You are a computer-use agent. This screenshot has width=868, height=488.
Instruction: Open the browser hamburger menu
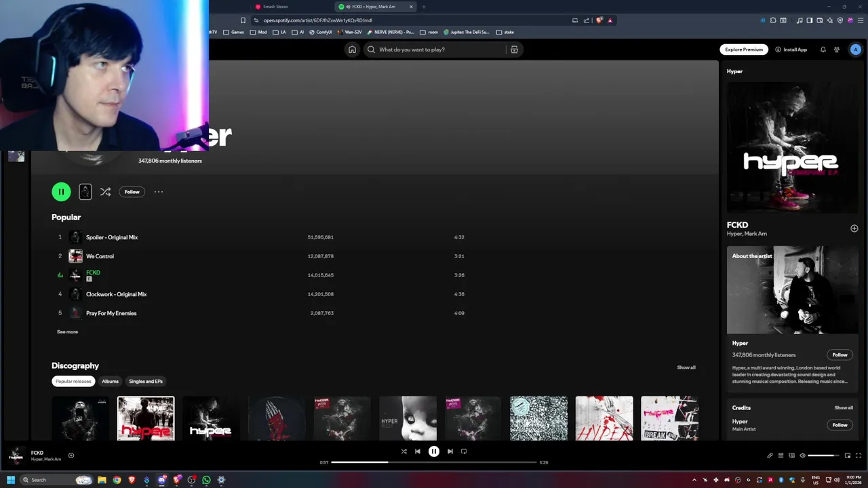(x=860, y=20)
